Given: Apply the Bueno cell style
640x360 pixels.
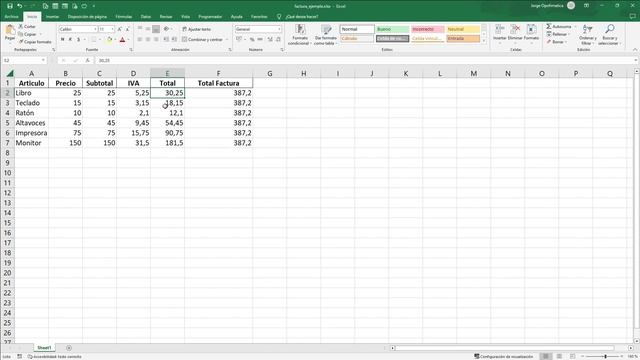Looking at the screenshot, I should [x=392, y=29].
